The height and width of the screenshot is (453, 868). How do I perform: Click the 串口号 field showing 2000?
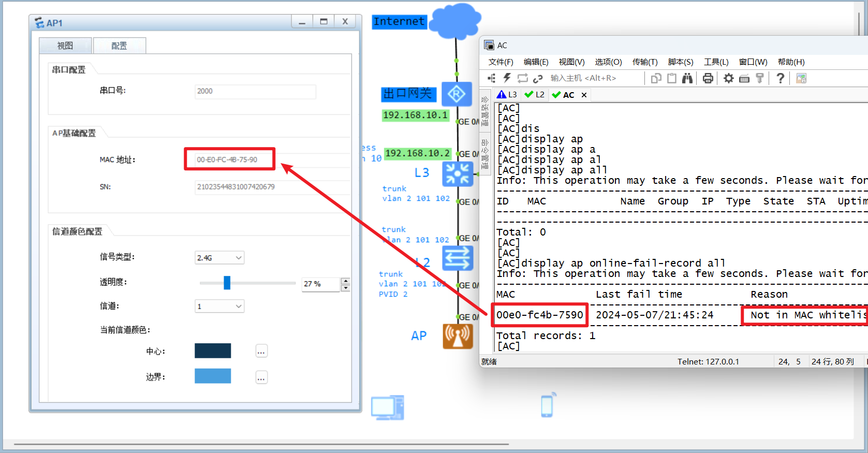pyautogui.click(x=255, y=91)
